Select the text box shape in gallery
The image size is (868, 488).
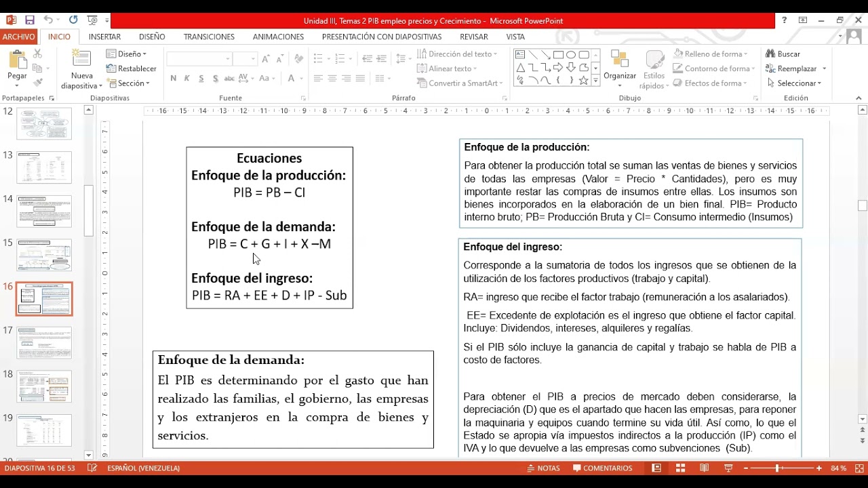520,55
